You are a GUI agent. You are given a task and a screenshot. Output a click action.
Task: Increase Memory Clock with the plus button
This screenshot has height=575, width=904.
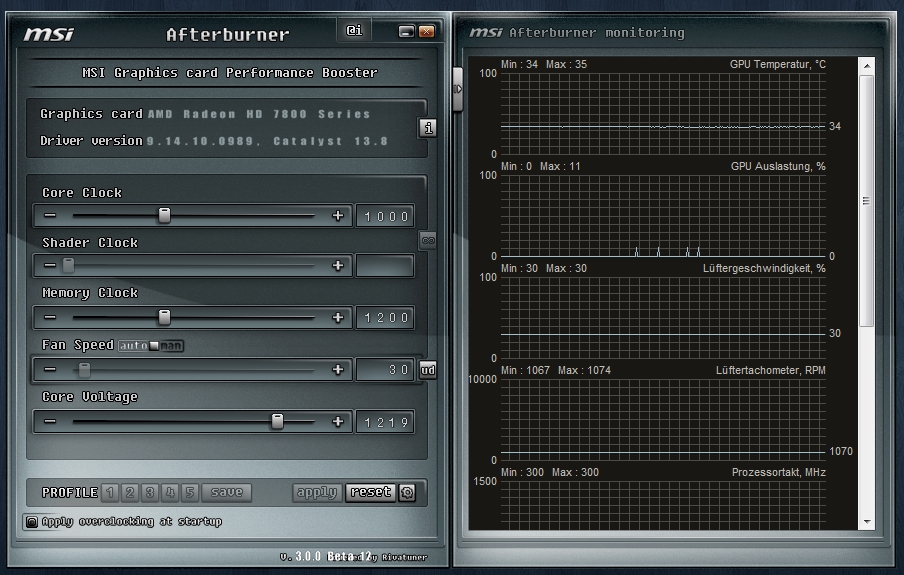338,318
